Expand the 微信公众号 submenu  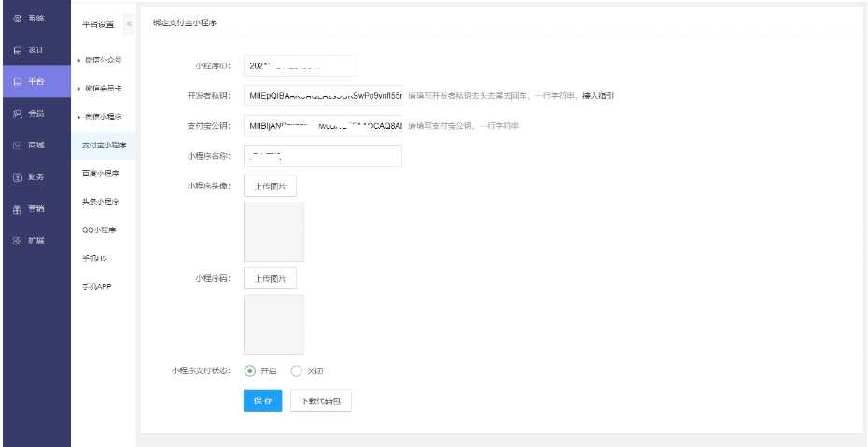(x=103, y=60)
